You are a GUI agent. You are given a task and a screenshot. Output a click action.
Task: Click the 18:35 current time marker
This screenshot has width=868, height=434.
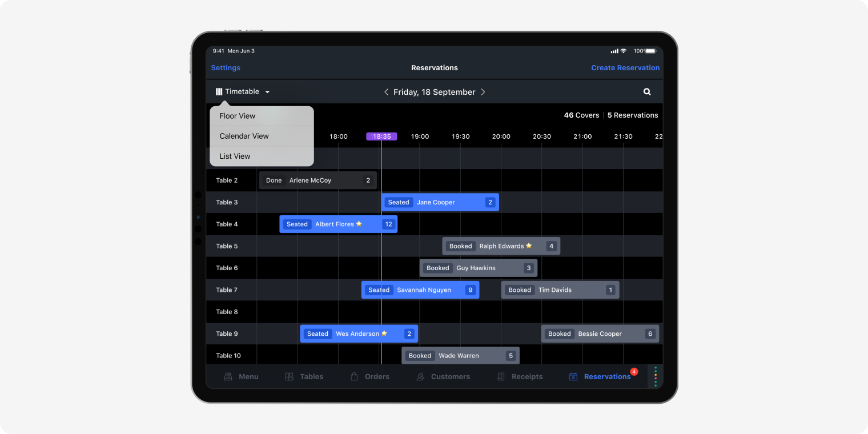(x=381, y=136)
